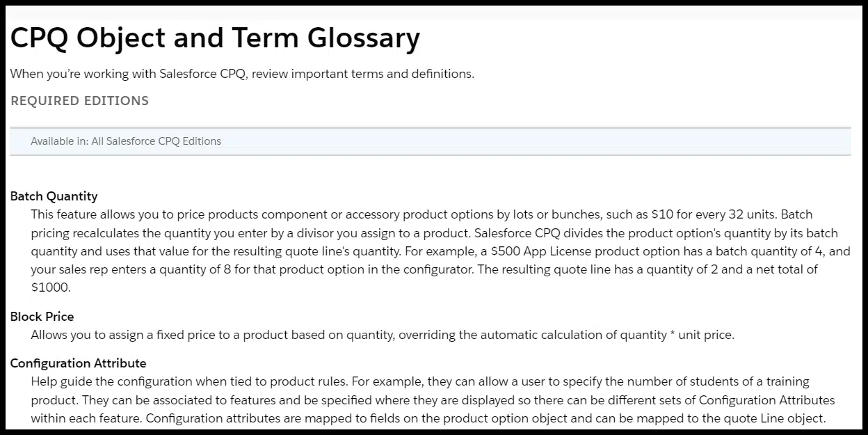This screenshot has height=435, width=868.
Task: Click the "REQUIRED EDITIONS" section heading
Action: [79, 101]
